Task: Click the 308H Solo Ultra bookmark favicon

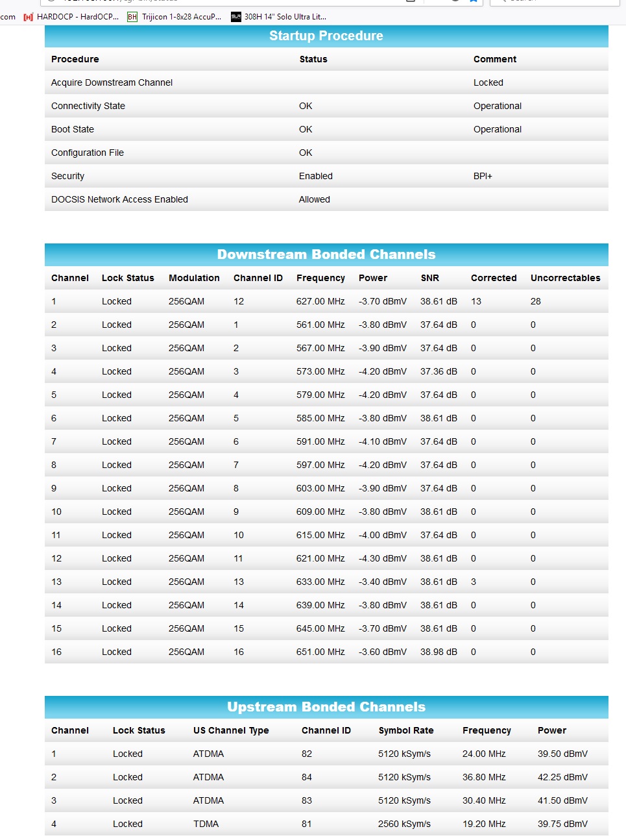Action: pyautogui.click(x=235, y=17)
